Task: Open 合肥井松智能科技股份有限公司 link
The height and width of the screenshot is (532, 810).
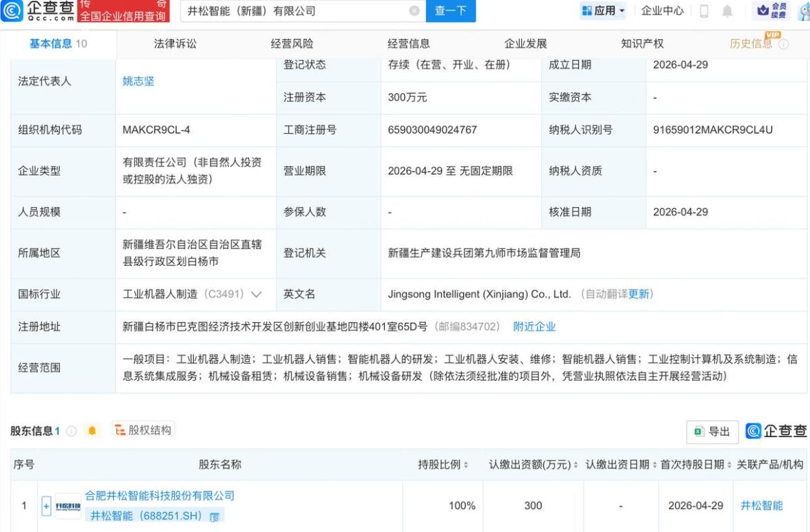Action: pos(160,496)
